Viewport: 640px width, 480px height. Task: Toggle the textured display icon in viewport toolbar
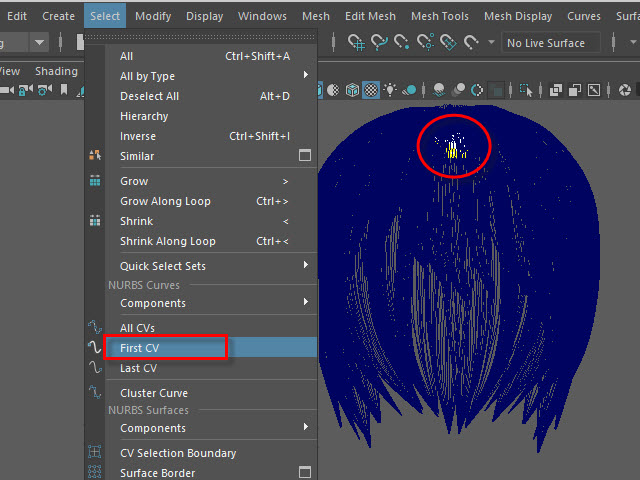(x=371, y=90)
